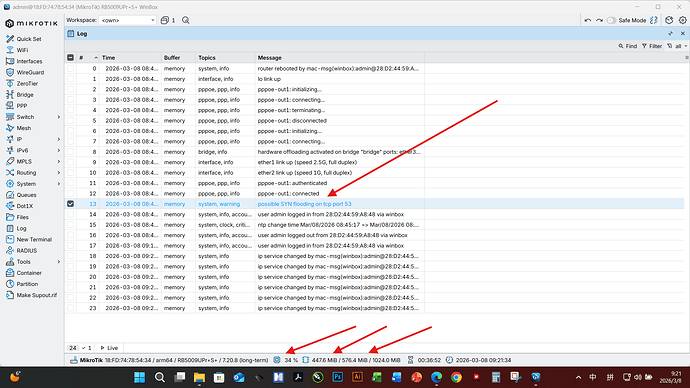Image resolution: width=690 pixels, height=388 pixels.
Task: Check the box for log row 1
Action: tap(70, 79)
